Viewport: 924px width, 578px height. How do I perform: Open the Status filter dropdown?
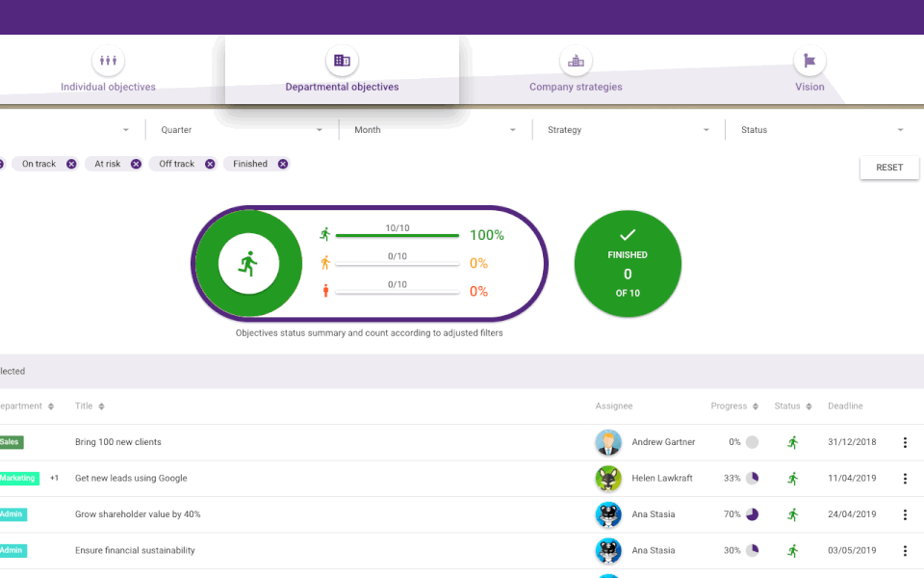click(x=821, y=130)
